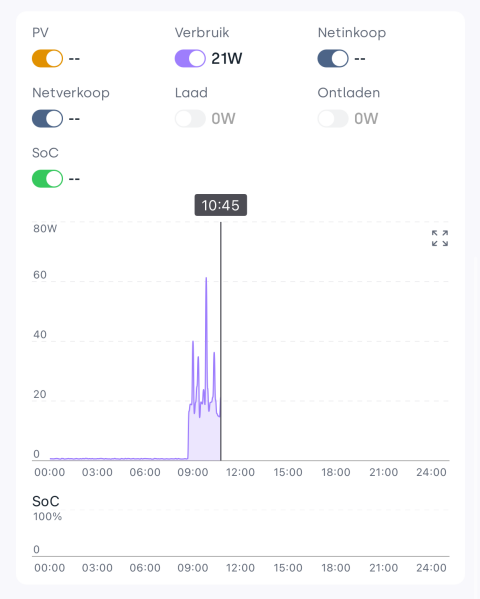Screen dimensions: 480x599
Task: Click the 80W axis label
Action: tap(45, 228)
